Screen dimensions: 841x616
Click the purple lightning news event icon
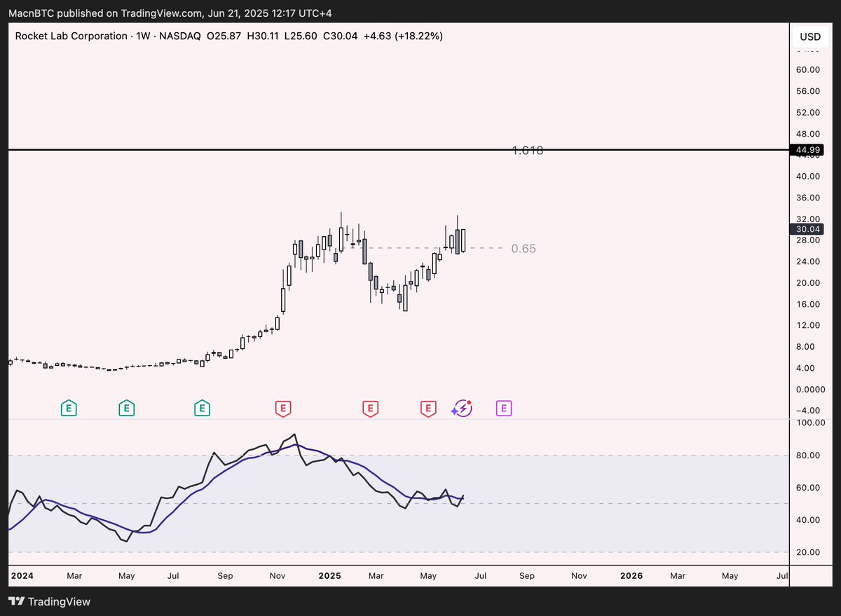[462, 408]
